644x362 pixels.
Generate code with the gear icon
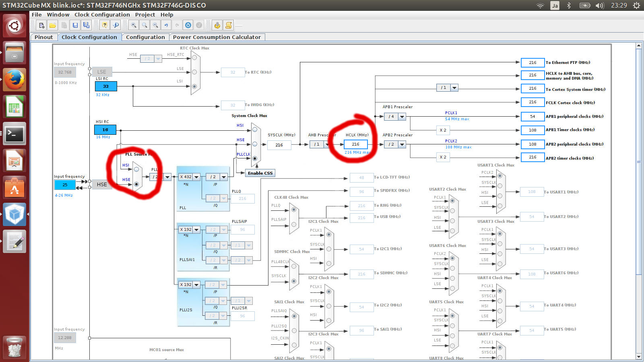click(x=217, y=25)
